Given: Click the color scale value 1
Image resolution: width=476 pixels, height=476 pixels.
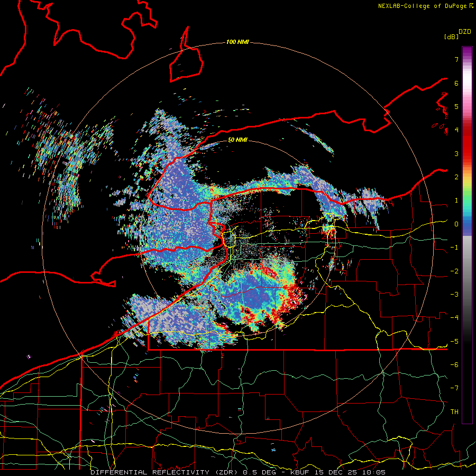Looking at the screenshot, I should 456,200.
